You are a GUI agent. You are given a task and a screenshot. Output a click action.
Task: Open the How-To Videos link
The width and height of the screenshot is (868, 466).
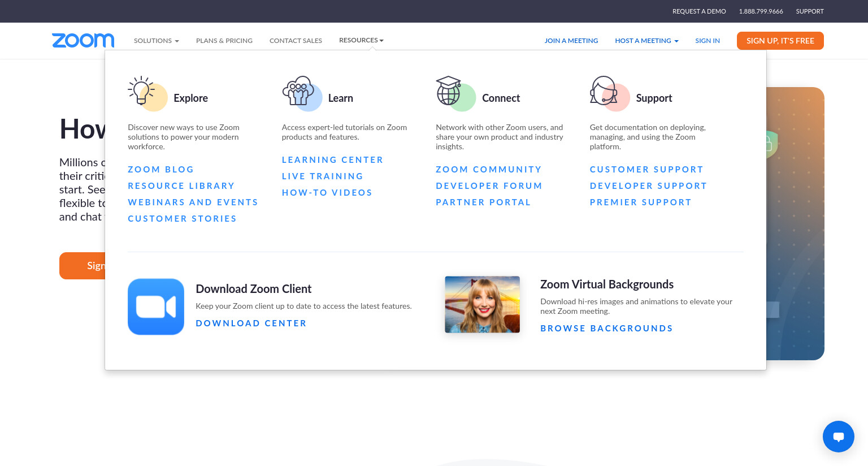(327, 193)
